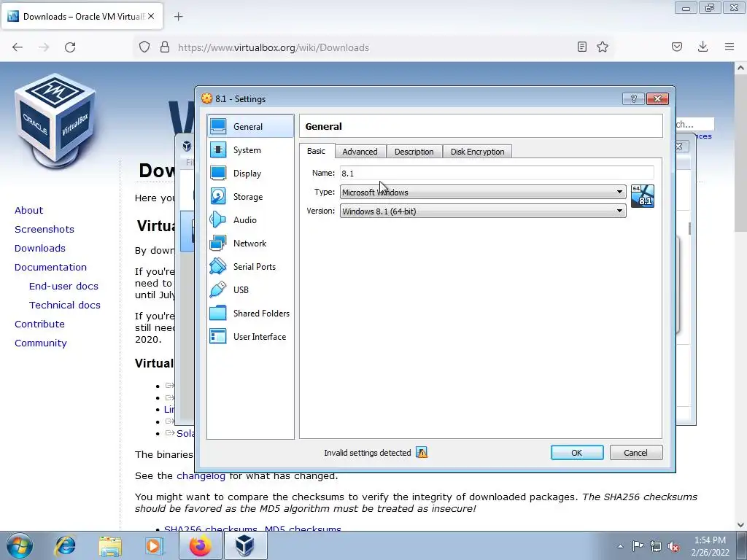Viewport: 747px width, 560px height.
Task: Show hidden tray icons arrow
Action: 620,546
